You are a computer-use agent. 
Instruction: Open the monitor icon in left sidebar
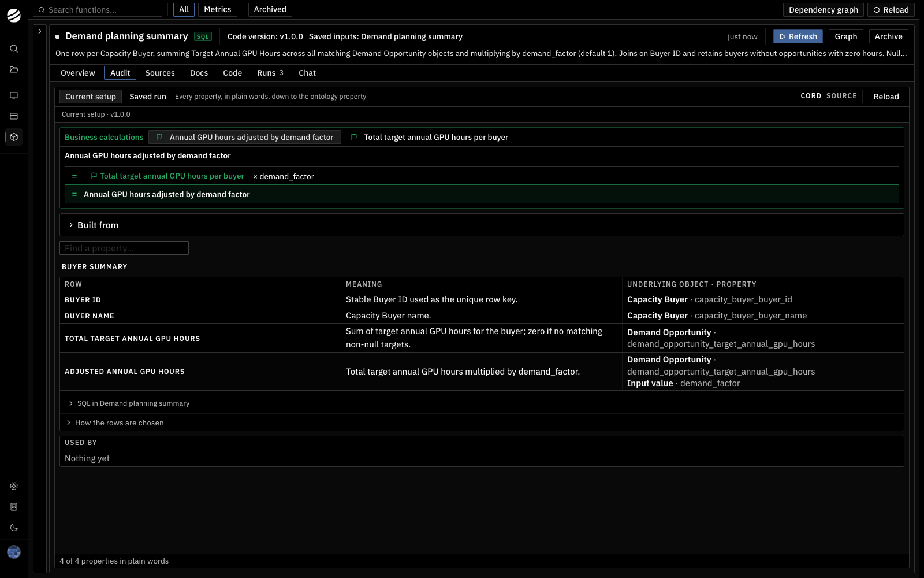point(14,95)
